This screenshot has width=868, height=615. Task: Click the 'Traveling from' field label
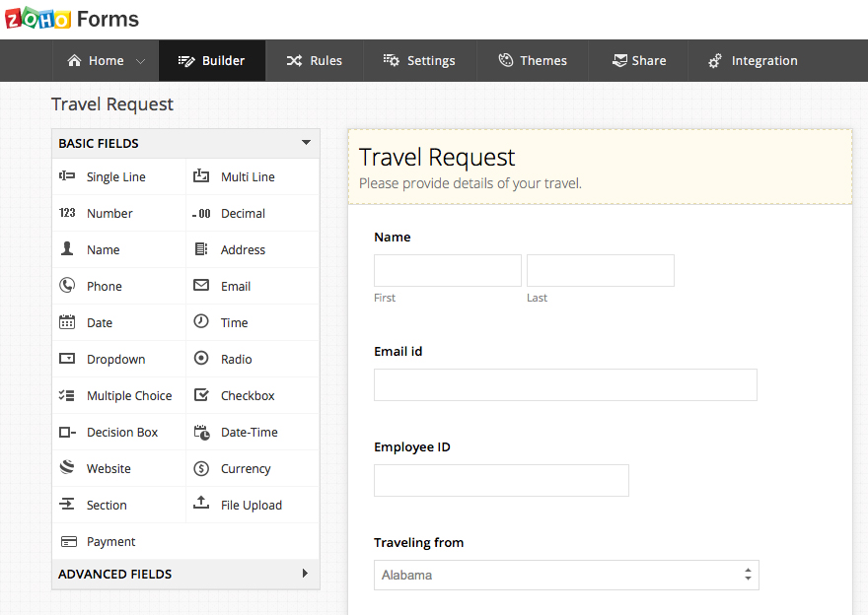tap(418, 542)
